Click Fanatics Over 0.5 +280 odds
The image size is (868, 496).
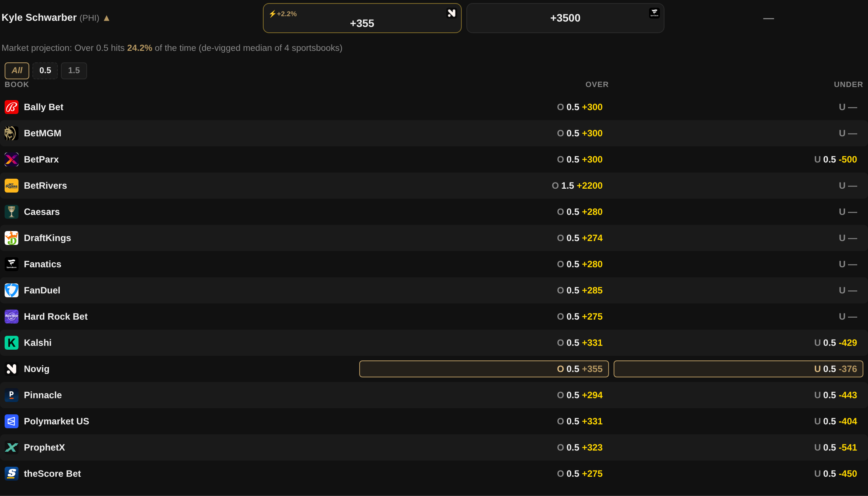580,264
